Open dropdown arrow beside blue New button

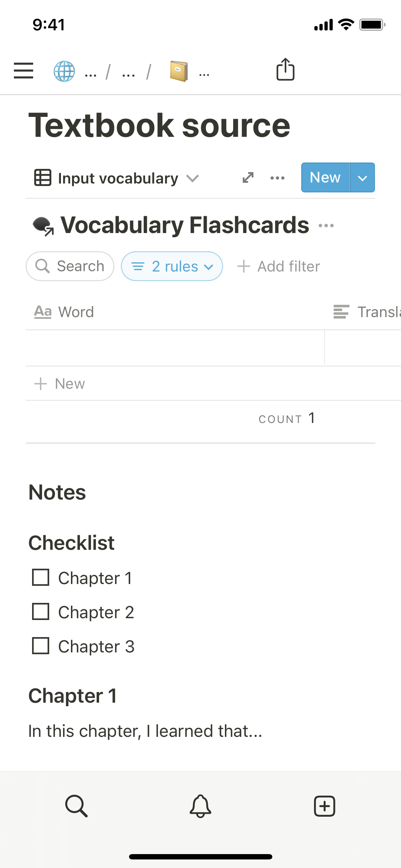362,178
